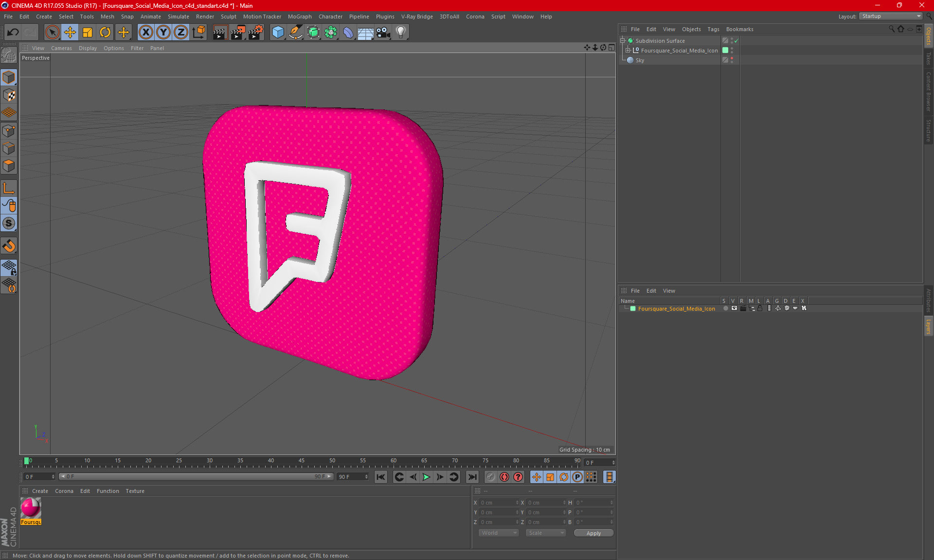The width and height of the screenshot is (934, 560).
Task: Switch to Polygons mode
Action: click(9, 166)
